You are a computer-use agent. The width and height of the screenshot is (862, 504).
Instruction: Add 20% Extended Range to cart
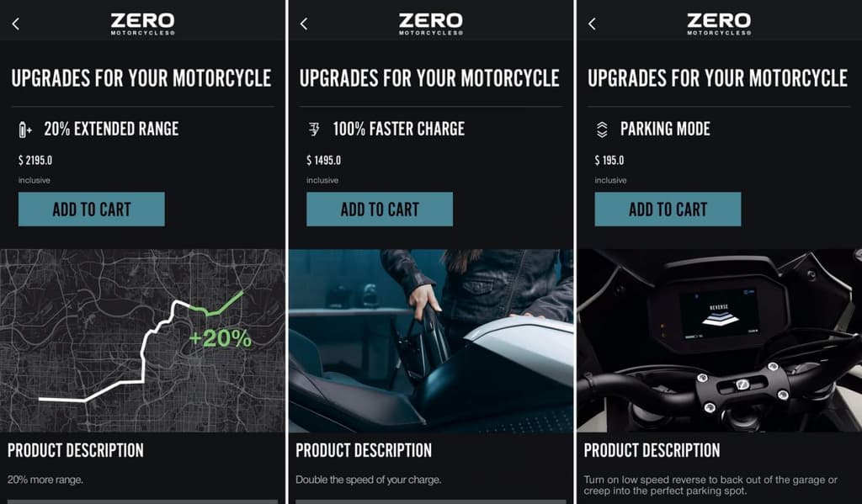92,210
